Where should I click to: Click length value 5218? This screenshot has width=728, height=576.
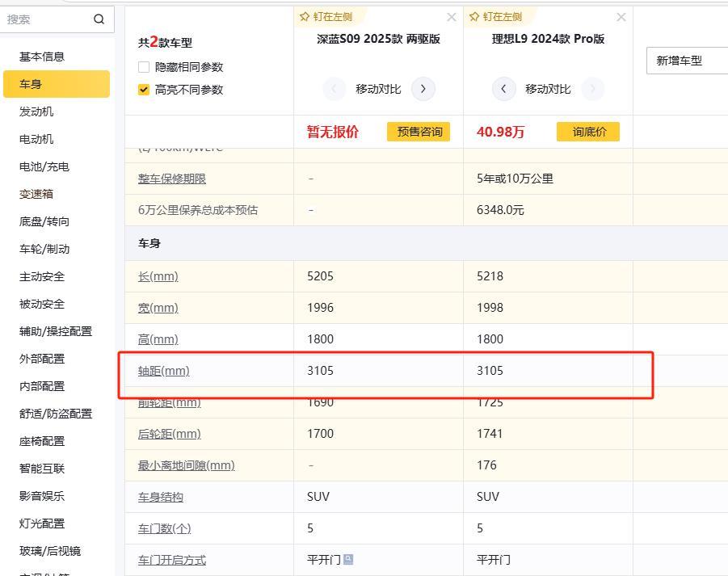click(x=490, y=276)
